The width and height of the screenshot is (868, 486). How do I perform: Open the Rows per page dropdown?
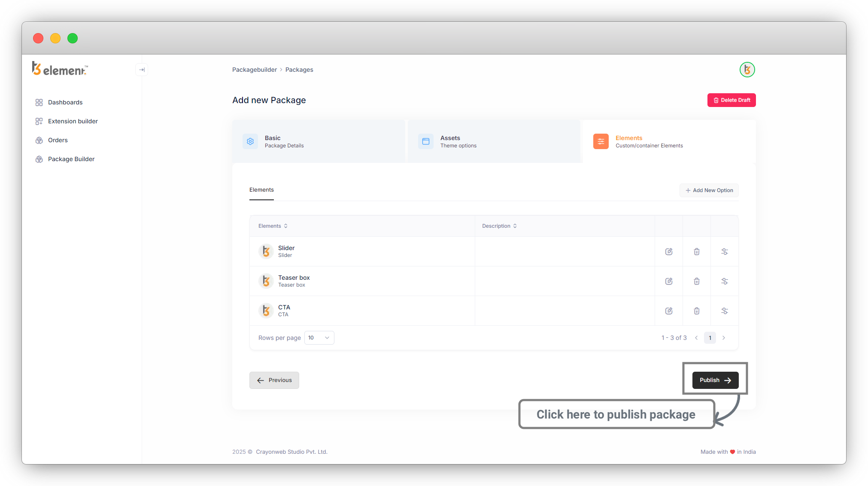tap(319, 338)
